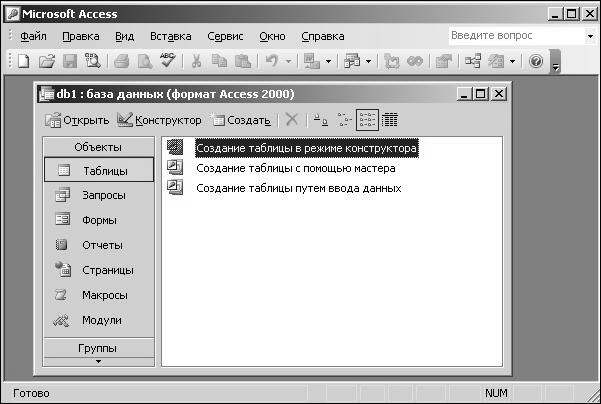Click the Code toolbar icon

point(391,61)
